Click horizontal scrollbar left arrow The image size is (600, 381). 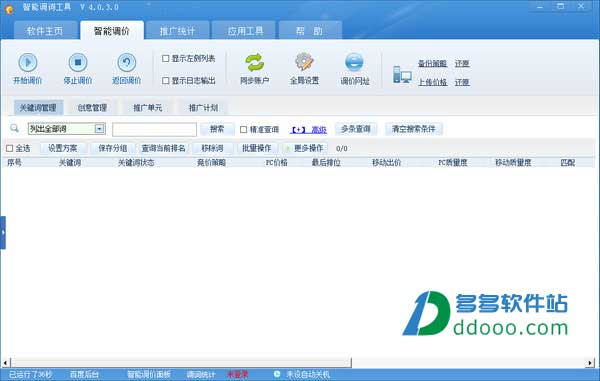point(5,362)
